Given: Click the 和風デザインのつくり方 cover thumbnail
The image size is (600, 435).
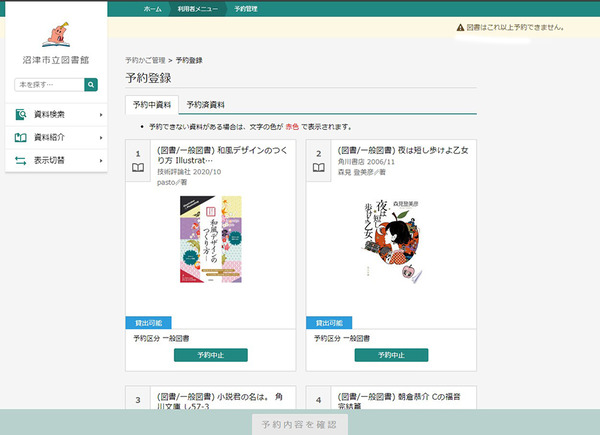Looking at the screenshot, I should click(211, 239).
